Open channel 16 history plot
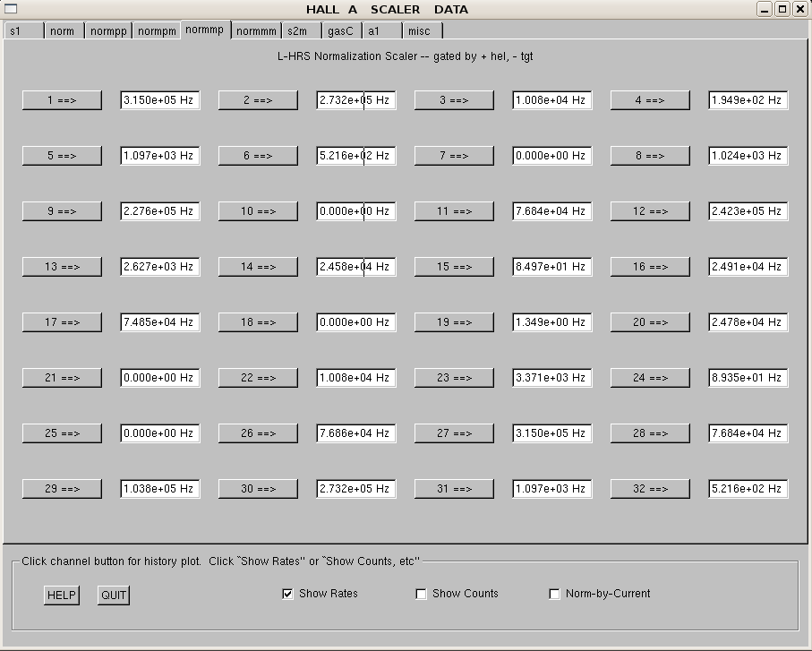Viewport: 812px width, 651px height. (651, 267)
